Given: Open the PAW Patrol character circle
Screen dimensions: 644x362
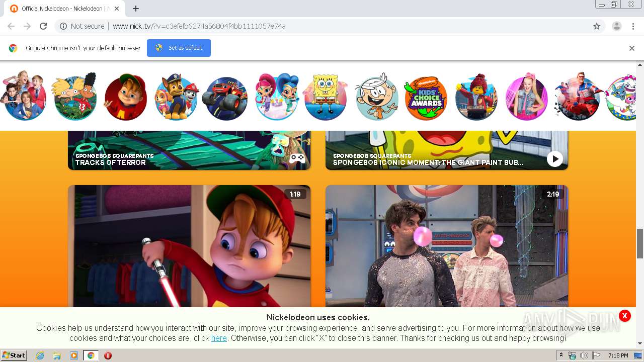Looking at the screenshot, I should pyautogui.click(x=177, y=97).
